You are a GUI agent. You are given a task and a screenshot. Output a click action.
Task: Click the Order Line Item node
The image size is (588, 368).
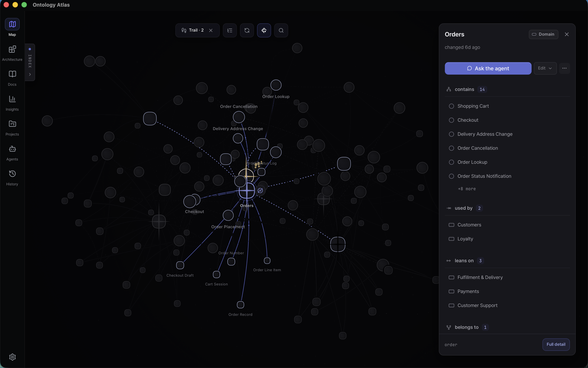pyautogui.click(x=267, y=260)
